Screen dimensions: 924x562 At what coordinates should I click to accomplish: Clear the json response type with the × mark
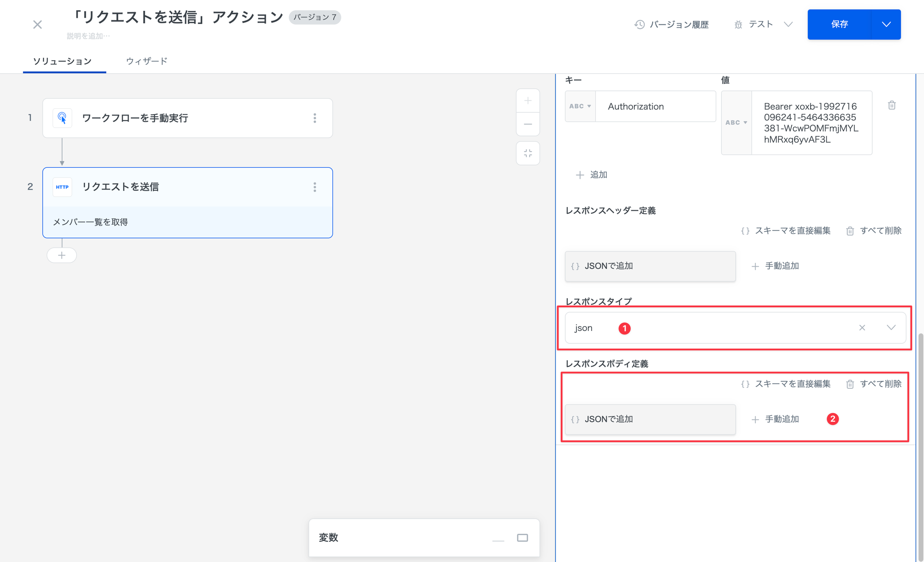click(x=862, y=328)
